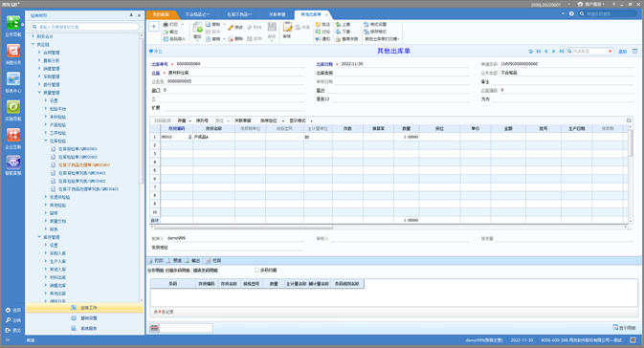The height and width of the screenshot is (348, 644).
Task: Click the last-record navigation arrow icon
Action: pos(562,52)
